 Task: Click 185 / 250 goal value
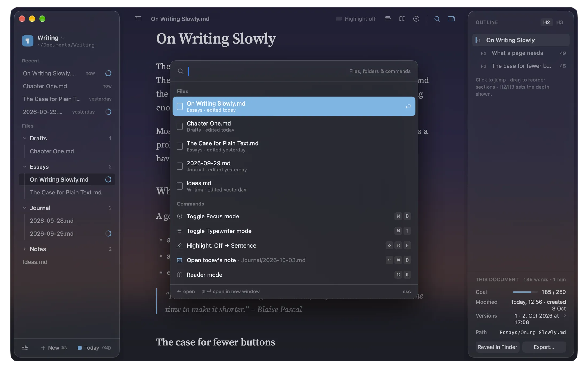coord(553,292)
